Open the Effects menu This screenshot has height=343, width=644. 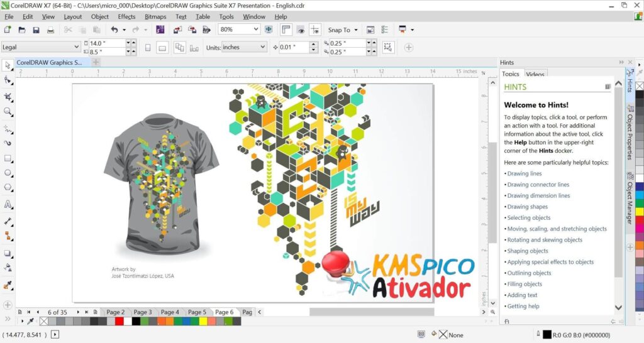click(126, 17)
